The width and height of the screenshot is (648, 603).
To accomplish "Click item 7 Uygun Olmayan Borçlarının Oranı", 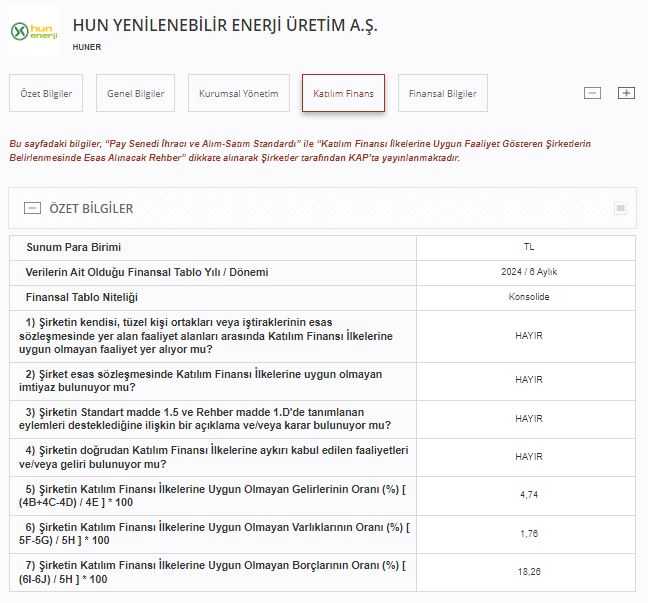I will [x=212, y=572].
